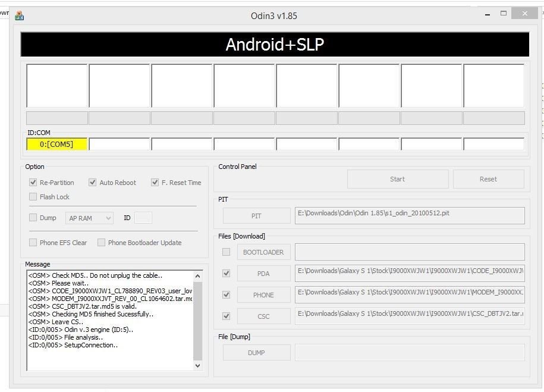Viewport: 544px width, 392px height.
Task: Toggle the checkbox beside the PHONE button
Action: 226,295
